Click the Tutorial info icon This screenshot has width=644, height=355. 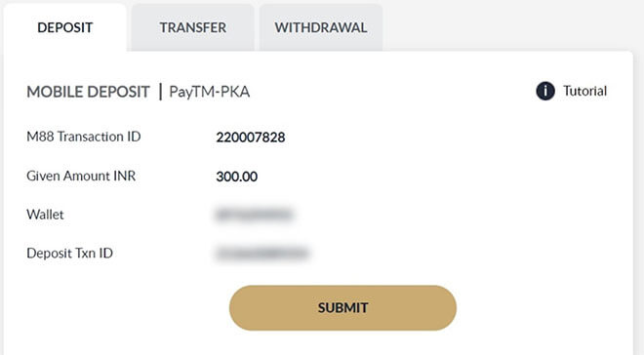tap(545, 91)
